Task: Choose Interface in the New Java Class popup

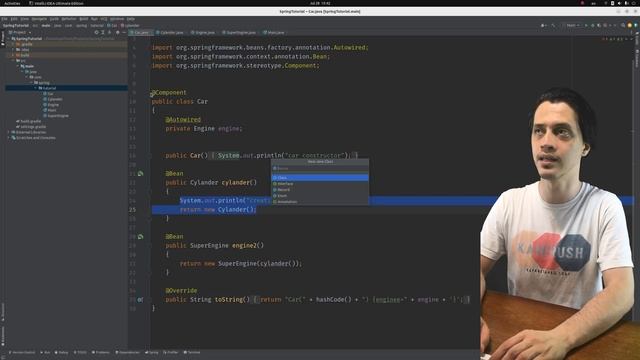Action: click(320, 184)
